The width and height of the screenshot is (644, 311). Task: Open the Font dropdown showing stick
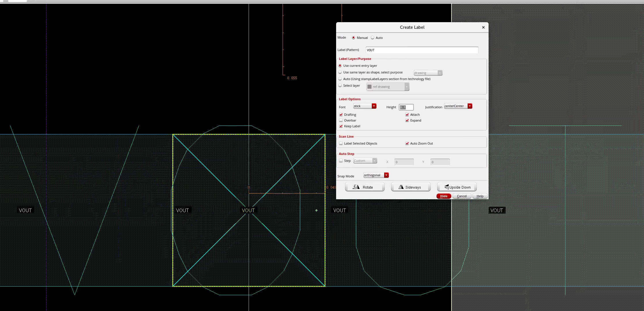pos(365,106)
